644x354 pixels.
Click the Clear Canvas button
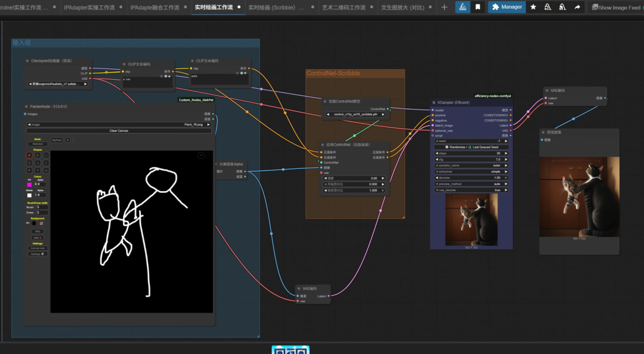click(119, 131)
